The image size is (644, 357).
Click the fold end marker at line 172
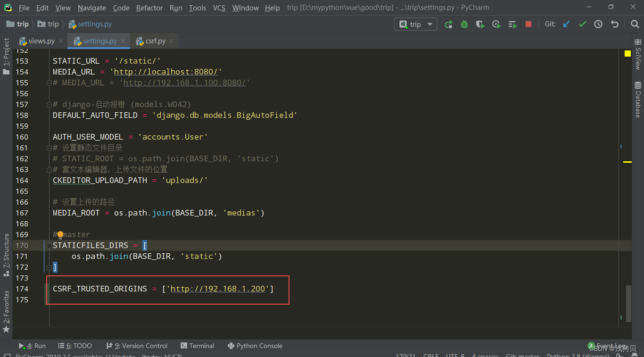click(x=49, y=267)
